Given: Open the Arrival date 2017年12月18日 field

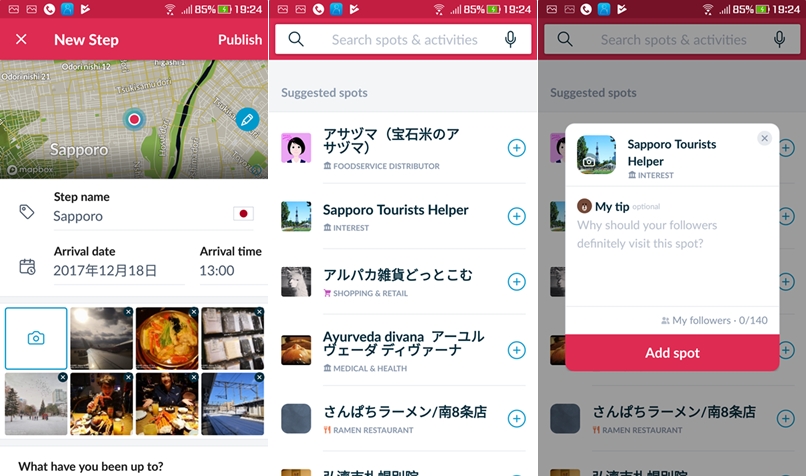Looking at the screenshot, I should [118, 270].
